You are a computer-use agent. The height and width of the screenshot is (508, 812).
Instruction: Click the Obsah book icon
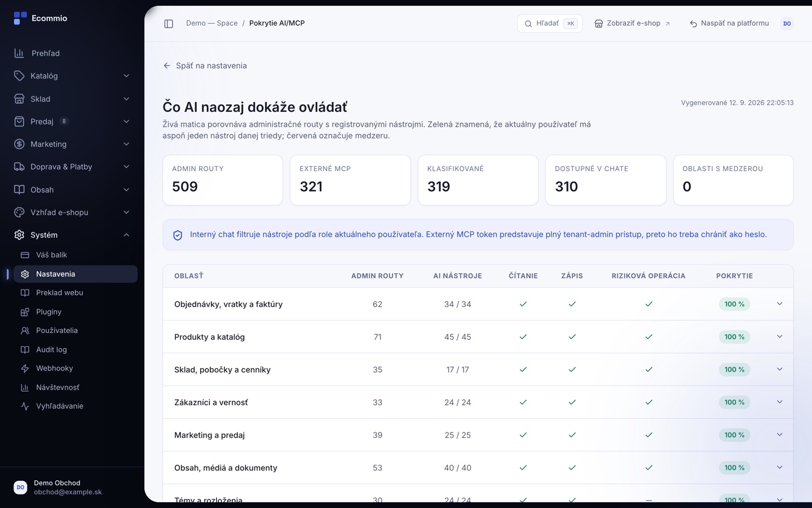(x=19, y=190)
